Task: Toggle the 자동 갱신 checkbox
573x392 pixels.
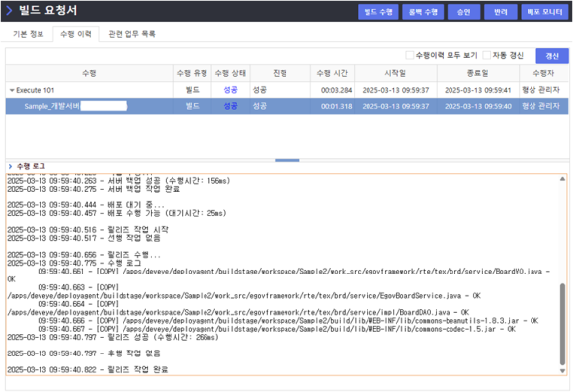Action: [486, 55]
